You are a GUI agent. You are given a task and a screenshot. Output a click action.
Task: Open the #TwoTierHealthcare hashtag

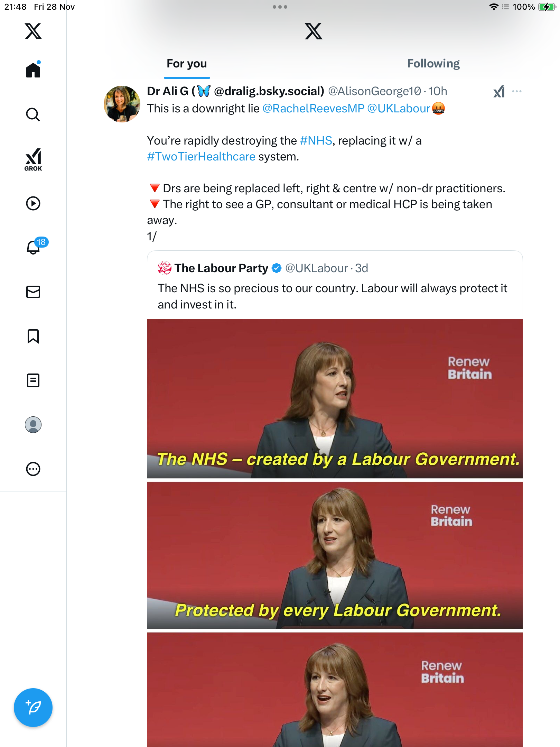coord(201,157)
